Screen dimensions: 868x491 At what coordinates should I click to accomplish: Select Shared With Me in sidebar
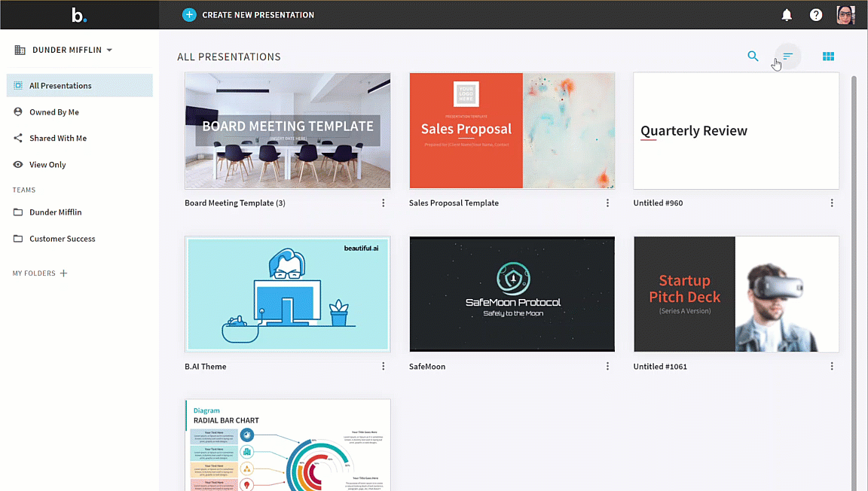click(x=80, y=138)
